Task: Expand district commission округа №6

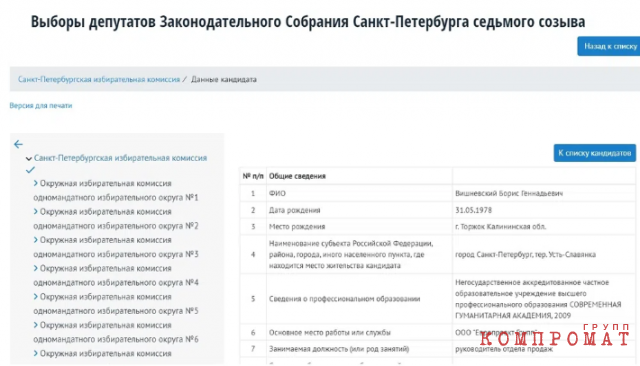Action: [x=36, y=325]
